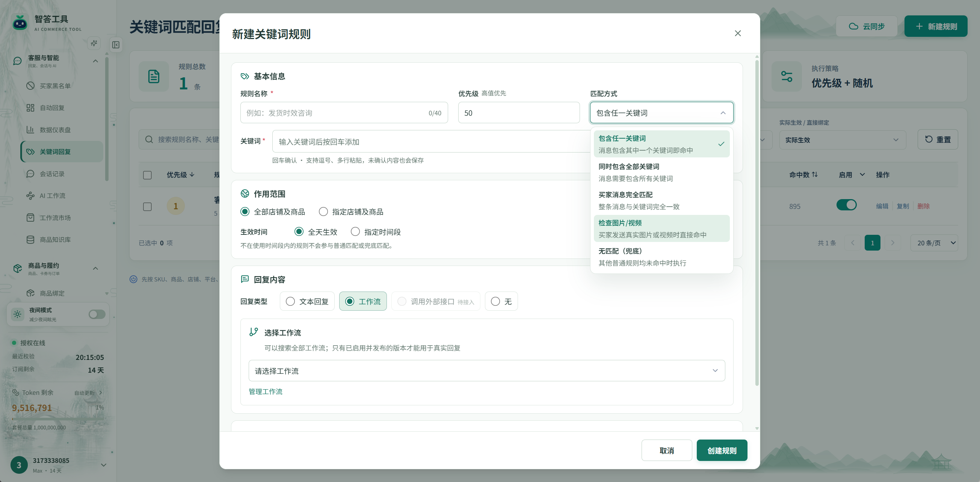This screenshot has width=980, height=482.
Task: Click the 创建规则 button
Action: (722, 450)
